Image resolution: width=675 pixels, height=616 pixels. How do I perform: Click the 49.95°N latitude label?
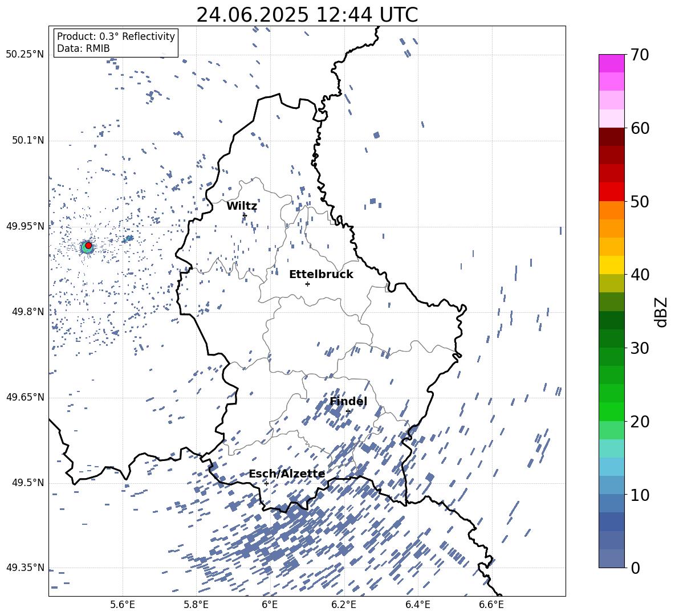tap(25, 226)
